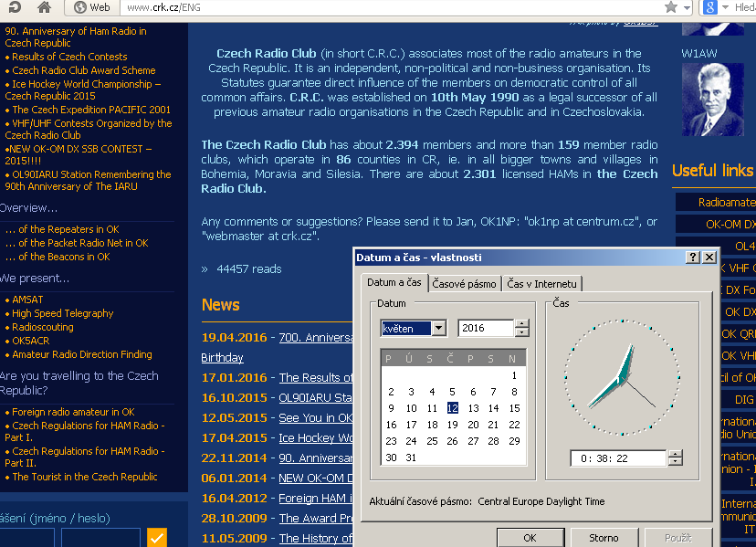Select day 12 in the calendar
Image resolution: width=756 pixels, height=547 pixels.
point(452,408)
